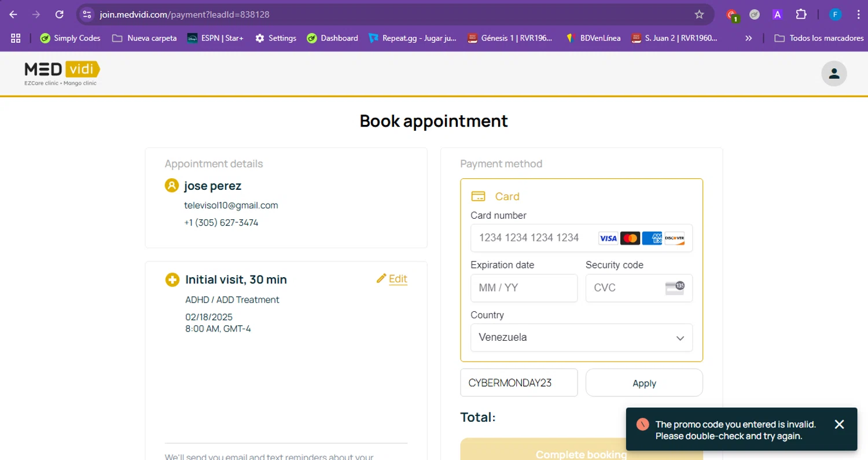868x460 pixels.
Task: Click the plus icon beside Initial visit
Action: point(172,280)
